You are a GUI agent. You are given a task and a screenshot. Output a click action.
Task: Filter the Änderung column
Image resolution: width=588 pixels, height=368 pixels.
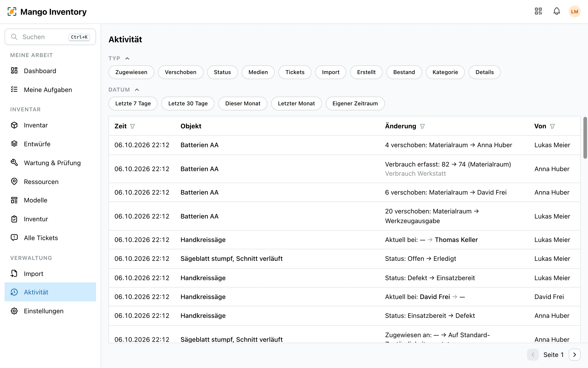pos(422,126)
